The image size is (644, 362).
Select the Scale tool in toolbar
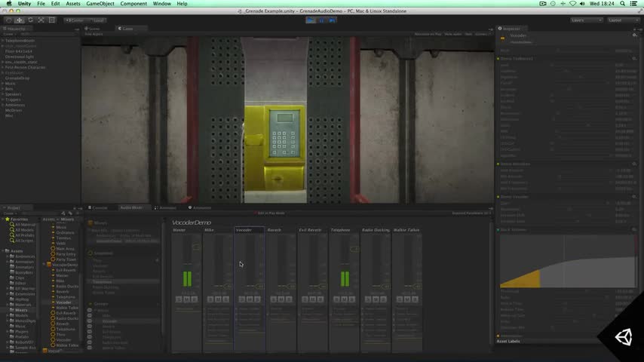41,20
